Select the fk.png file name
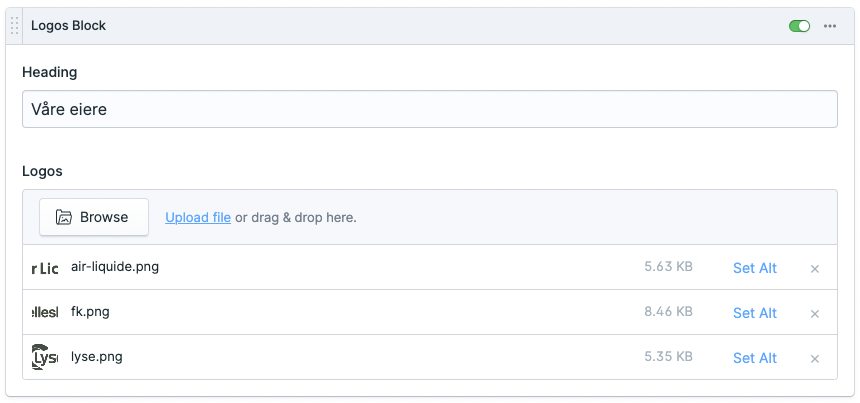 (x=90, y=312)
